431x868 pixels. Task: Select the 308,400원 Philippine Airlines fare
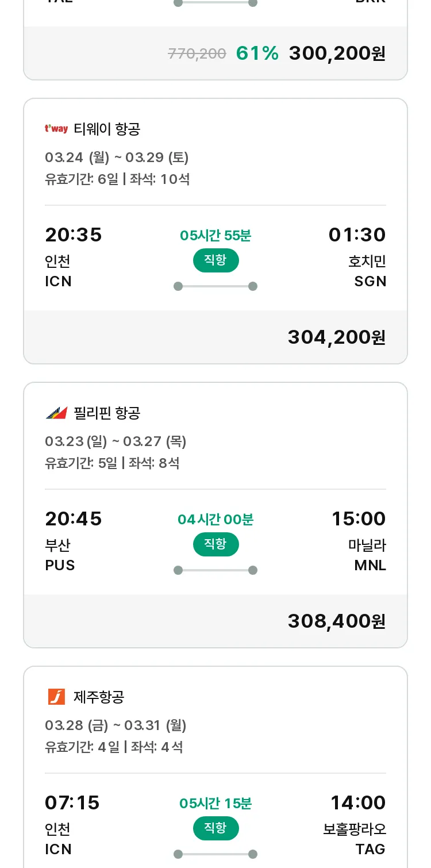(336, 621)
